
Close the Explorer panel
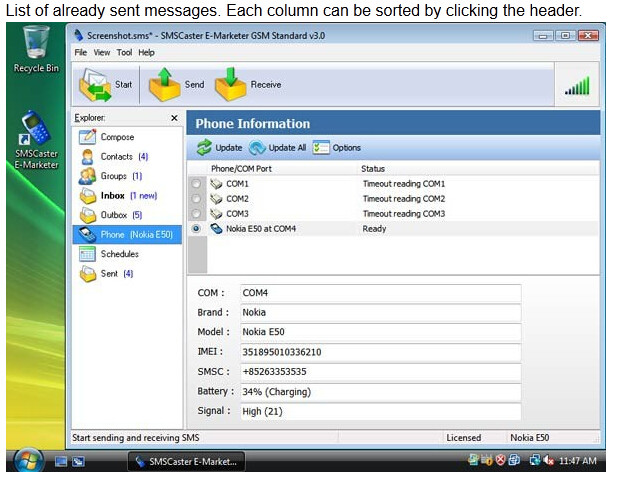point(174,118)
